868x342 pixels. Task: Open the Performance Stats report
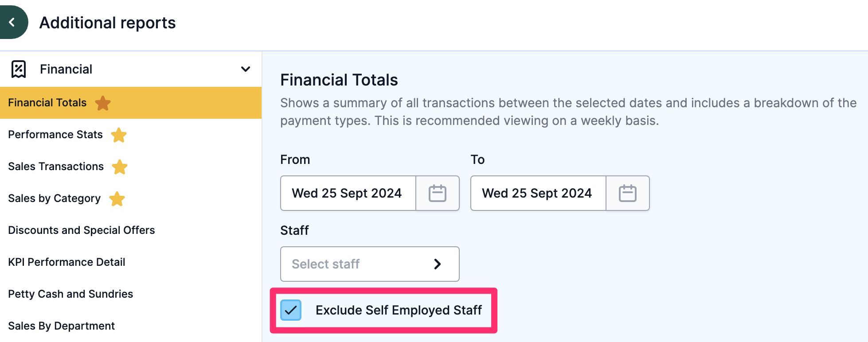55,135
